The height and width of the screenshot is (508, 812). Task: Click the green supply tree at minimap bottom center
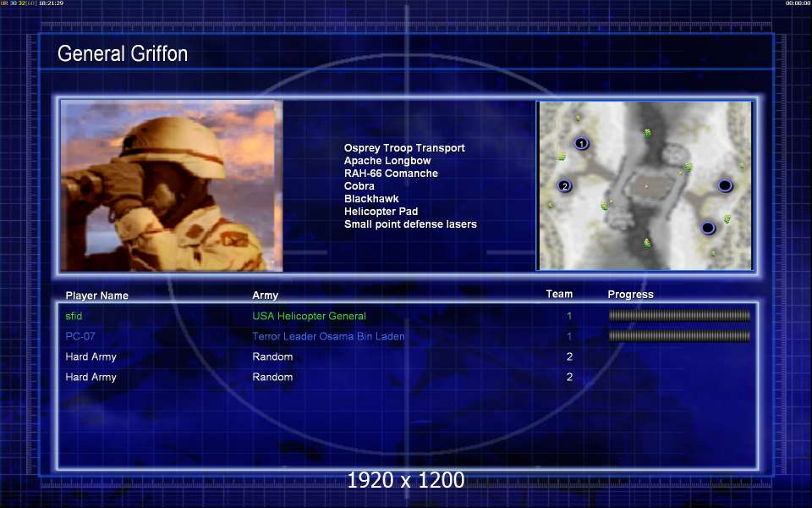647,243
